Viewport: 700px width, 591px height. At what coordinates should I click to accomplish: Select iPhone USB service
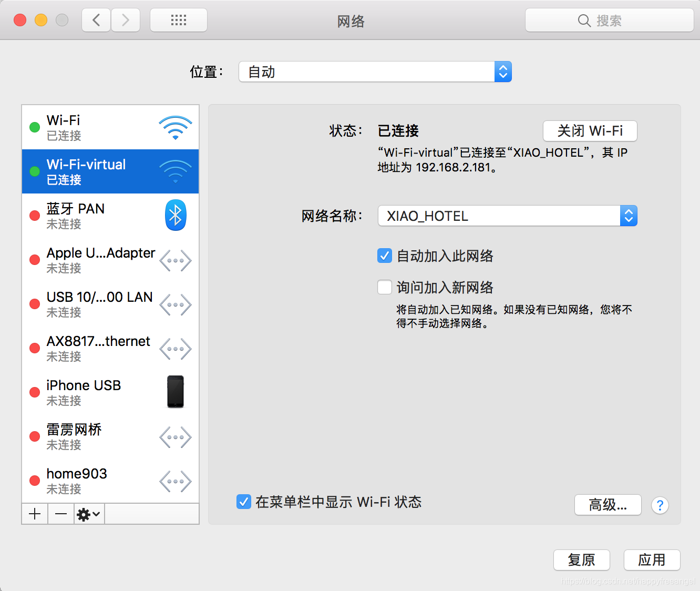click(110, 392)
